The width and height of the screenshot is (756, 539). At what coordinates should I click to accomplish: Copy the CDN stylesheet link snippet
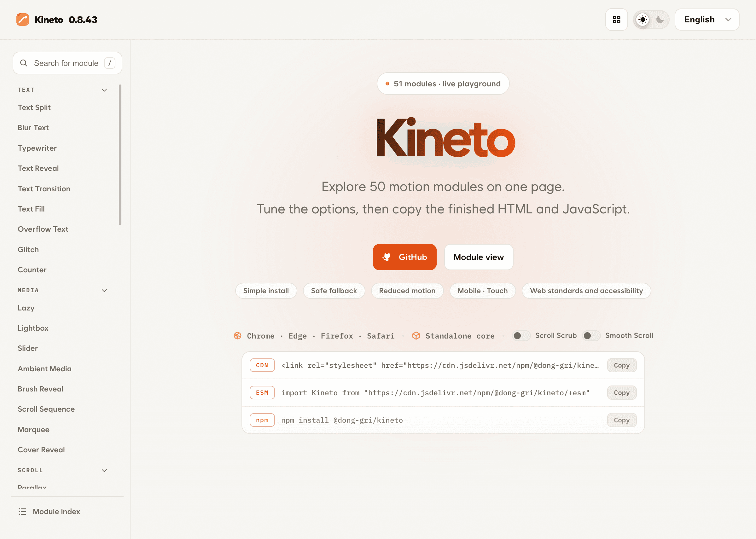(622, 365)
